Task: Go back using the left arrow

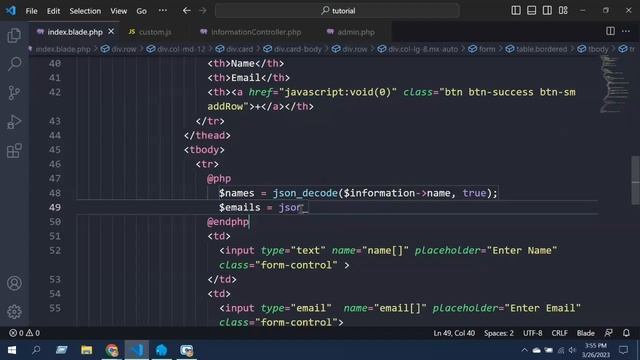Action: pos(187,11)
